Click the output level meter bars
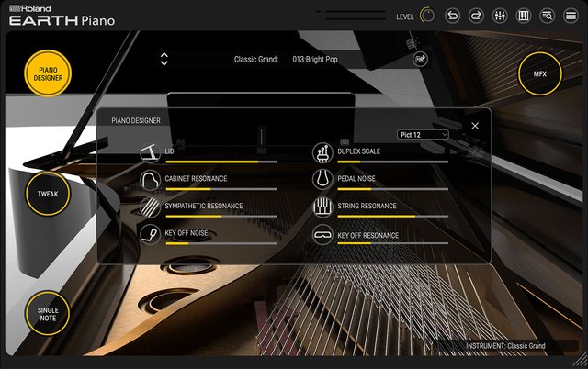This screenshot has width=588, height=369. click(351, 15)
